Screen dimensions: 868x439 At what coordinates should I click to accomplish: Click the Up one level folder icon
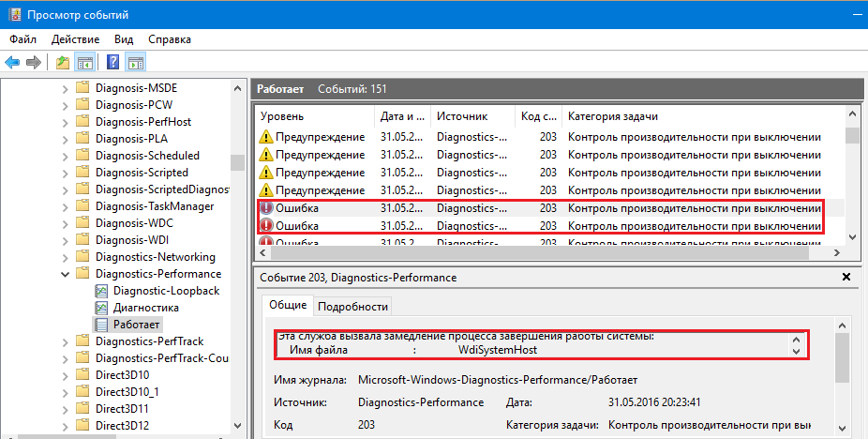point(62,63)
